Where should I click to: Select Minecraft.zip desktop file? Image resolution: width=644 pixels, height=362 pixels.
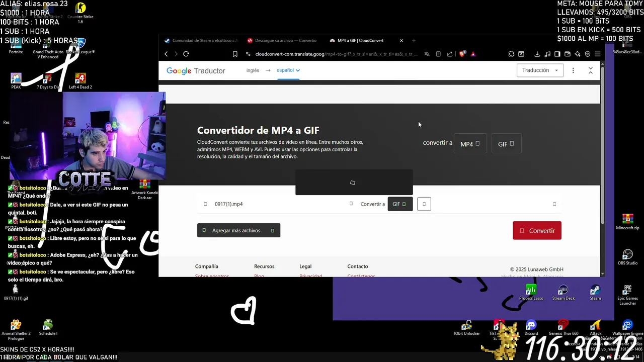tap(627, 222)
